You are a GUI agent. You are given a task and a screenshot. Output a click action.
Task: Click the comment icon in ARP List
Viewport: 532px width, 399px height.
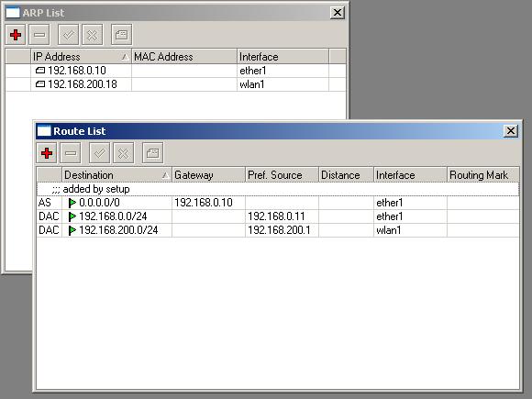121,35
